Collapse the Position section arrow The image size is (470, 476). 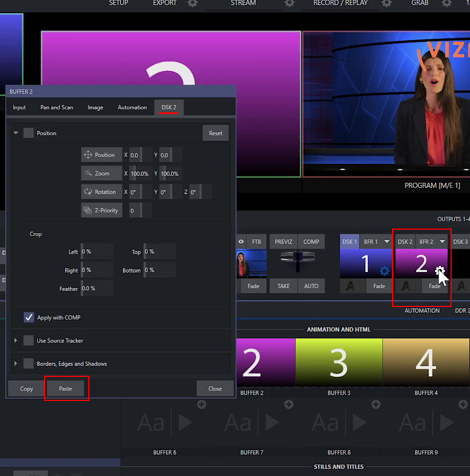coord(16,133)
